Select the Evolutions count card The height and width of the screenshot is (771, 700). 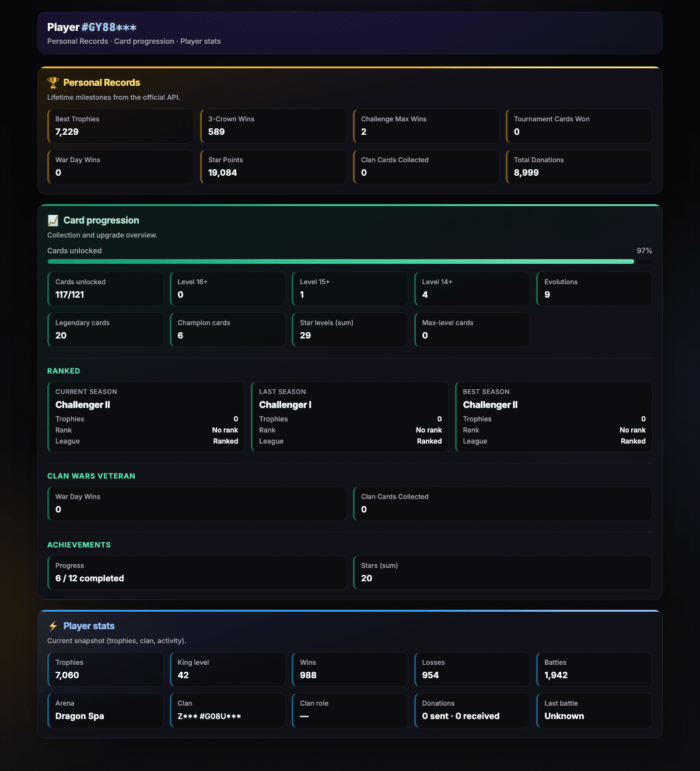pyautogui.click(x=594, y=289)
